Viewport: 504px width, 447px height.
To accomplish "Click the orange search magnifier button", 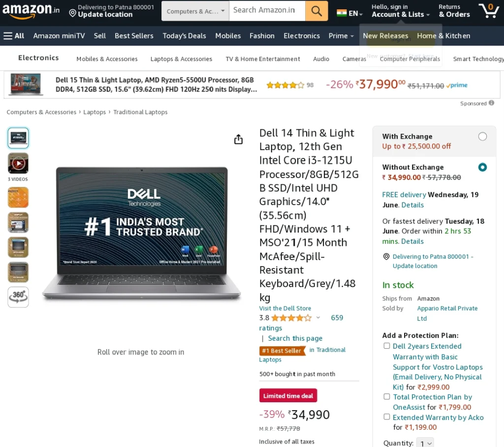I will coord(316,11).
